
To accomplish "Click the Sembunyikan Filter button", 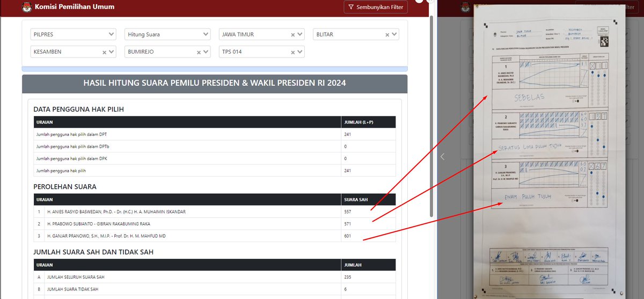I will tap(376, 8).
